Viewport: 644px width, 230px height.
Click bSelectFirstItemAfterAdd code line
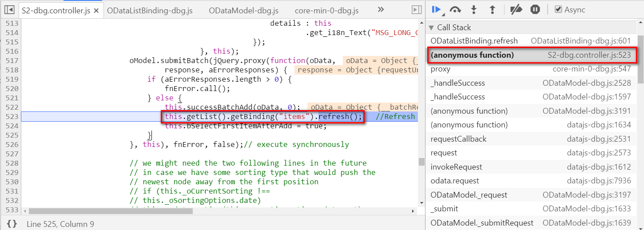tap(245, 126)
